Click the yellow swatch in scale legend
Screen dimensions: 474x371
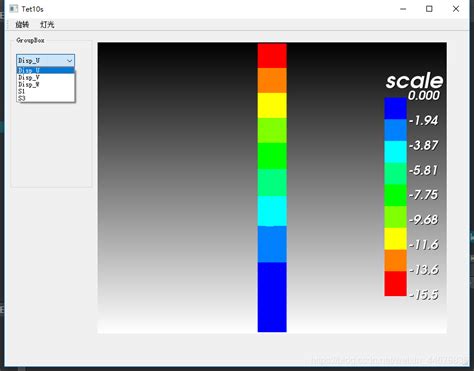tap(395, 239)
